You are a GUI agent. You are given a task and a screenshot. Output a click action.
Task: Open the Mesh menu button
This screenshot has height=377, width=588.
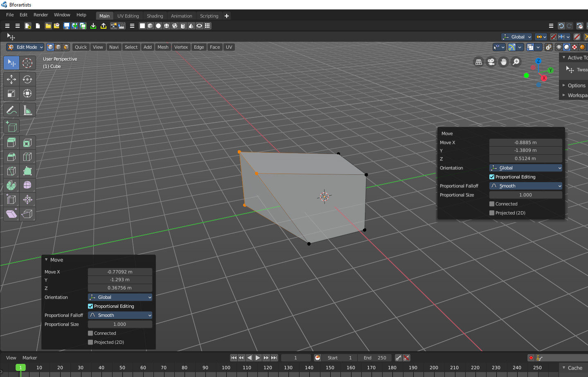(163, 47)
